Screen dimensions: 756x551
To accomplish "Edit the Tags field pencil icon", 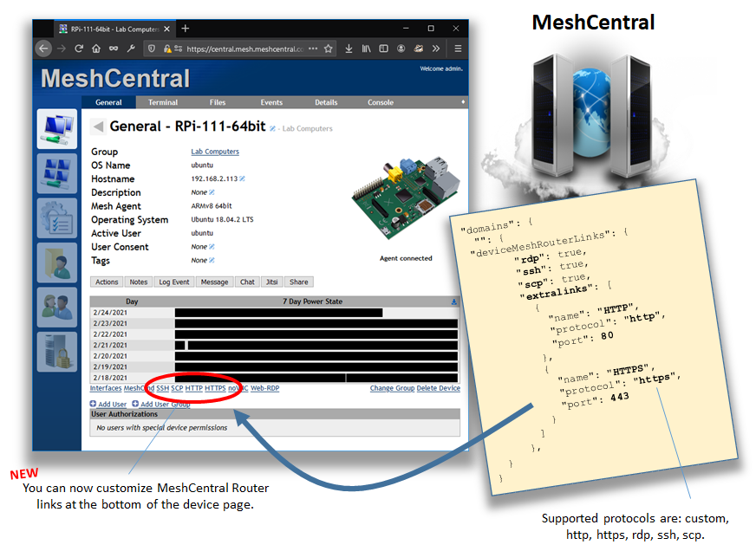I will tap(211, 260).
